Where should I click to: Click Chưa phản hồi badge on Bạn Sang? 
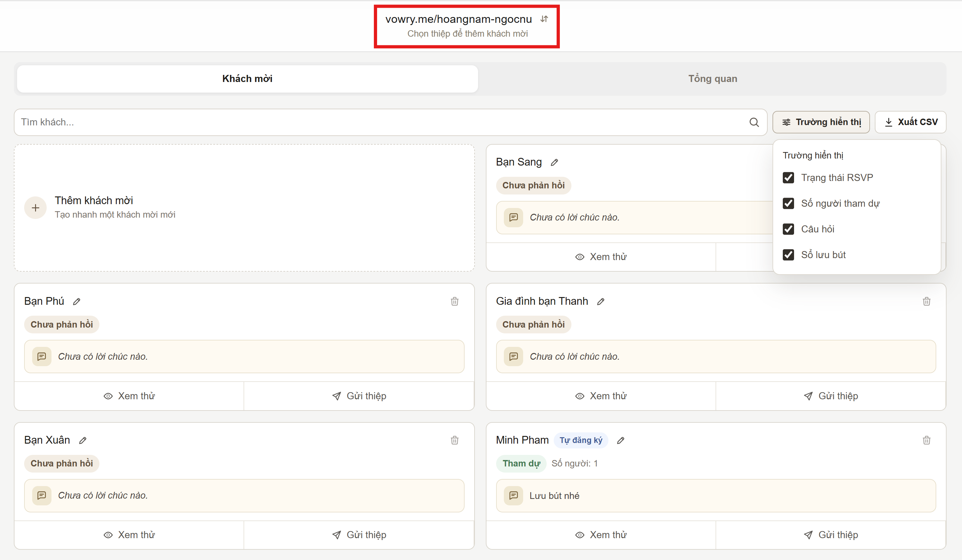point(533,185)
